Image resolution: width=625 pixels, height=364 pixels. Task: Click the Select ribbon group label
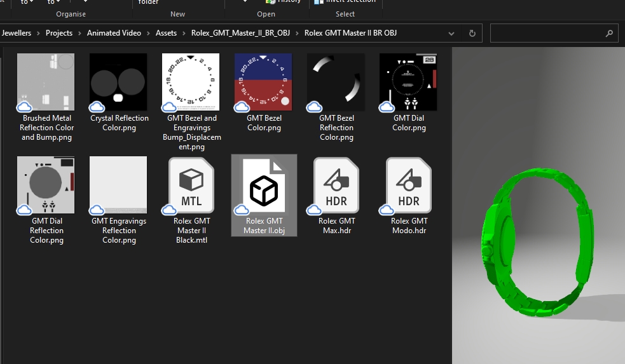(x=345, y=14)
